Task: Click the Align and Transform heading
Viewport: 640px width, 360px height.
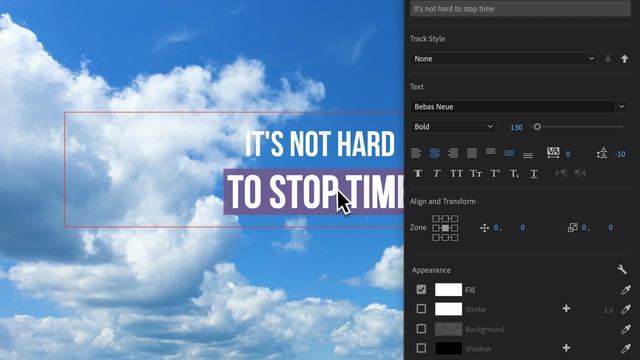Action: click(x=443, y=202)
